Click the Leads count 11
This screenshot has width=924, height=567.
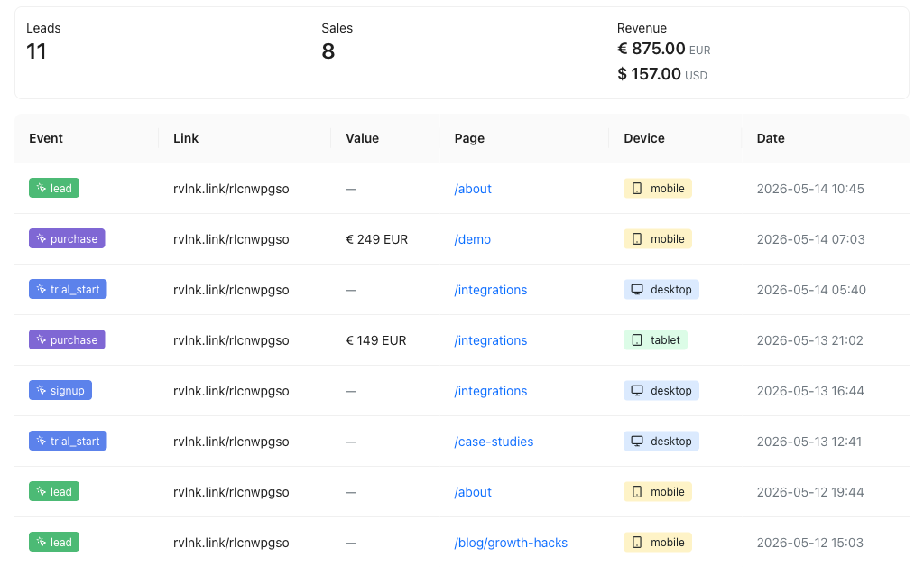point(36,51)
